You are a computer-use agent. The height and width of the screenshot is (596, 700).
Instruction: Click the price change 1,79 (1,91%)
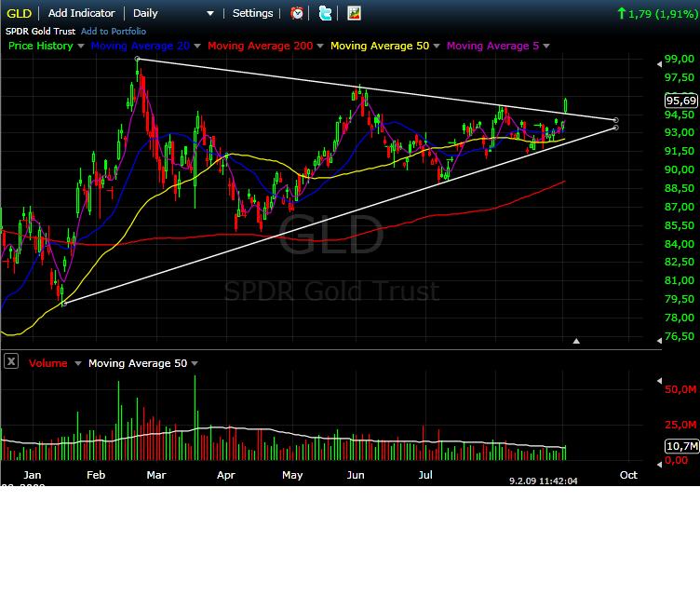(x=657, y=14)
